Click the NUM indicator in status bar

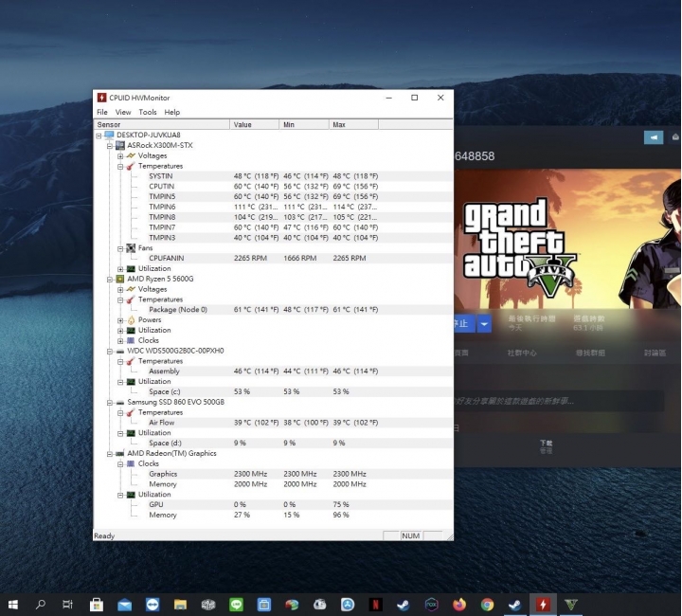[x=410, y=535]
